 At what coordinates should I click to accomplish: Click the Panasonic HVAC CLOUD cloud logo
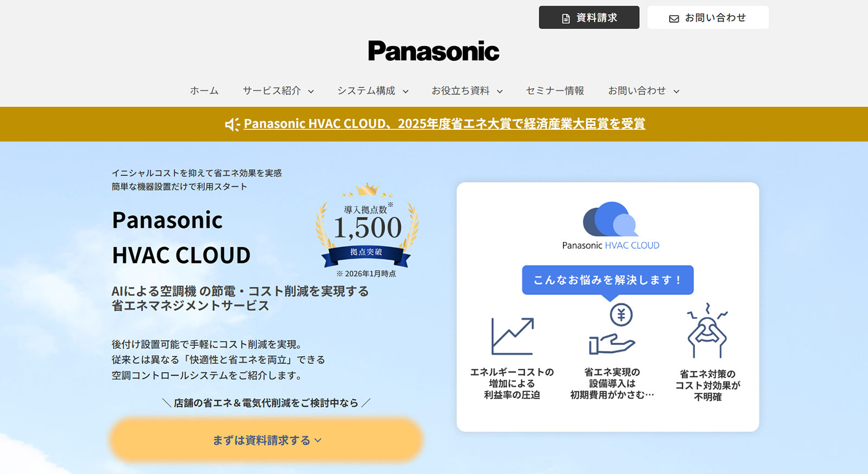pos(610,226)
